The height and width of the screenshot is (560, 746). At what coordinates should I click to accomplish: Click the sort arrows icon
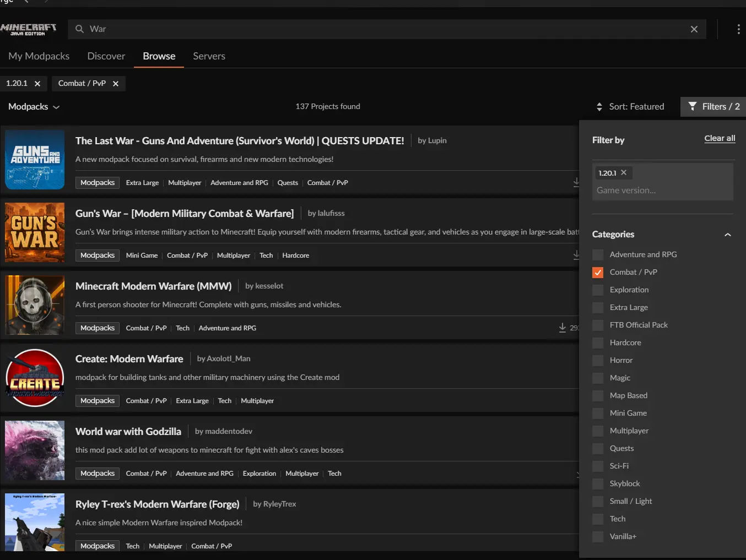(599, 107)
